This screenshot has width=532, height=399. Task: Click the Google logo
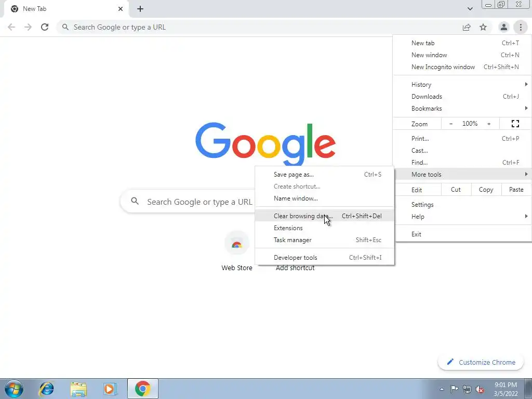[x=265, y=143]
